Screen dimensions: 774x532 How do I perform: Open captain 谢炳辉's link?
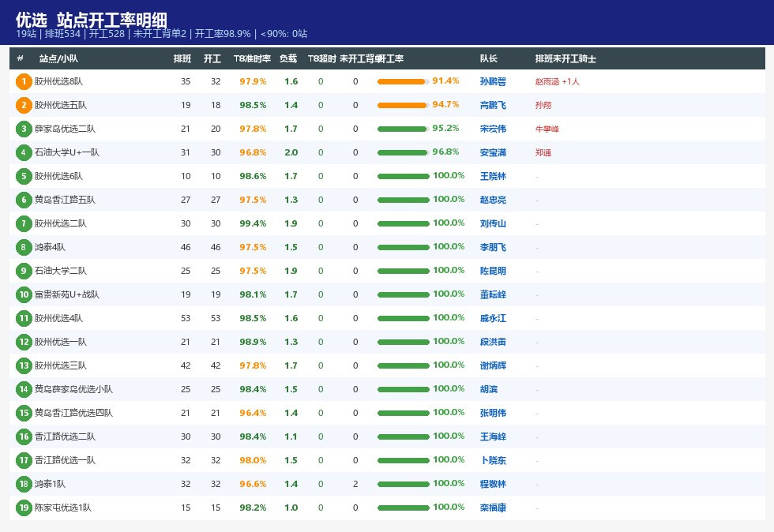[493, 365]
